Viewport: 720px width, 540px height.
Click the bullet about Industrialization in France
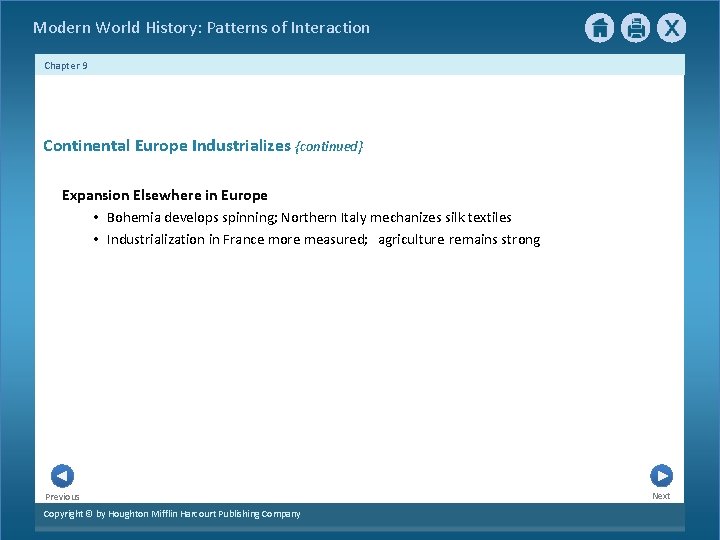(x=323, y=240)
